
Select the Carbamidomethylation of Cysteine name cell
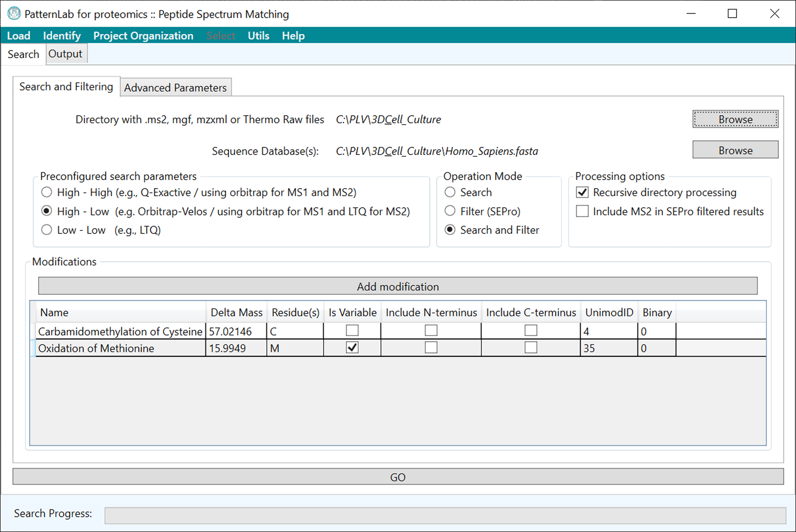tap(121, 331)
